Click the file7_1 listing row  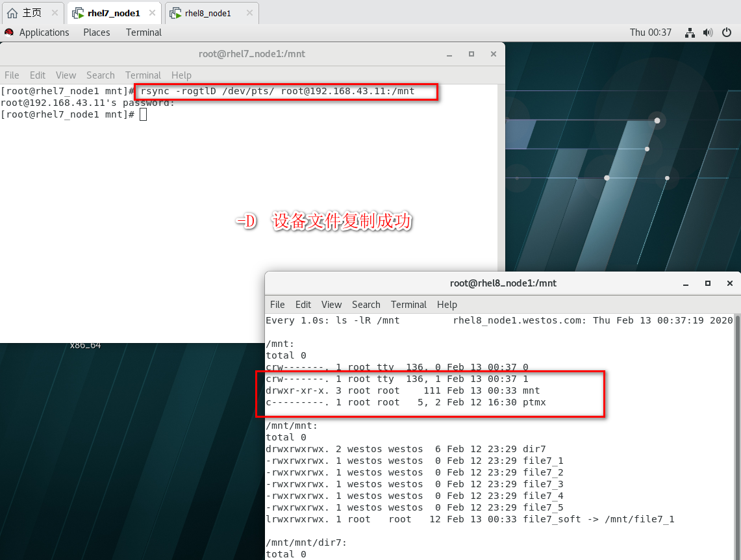(414, 461)
